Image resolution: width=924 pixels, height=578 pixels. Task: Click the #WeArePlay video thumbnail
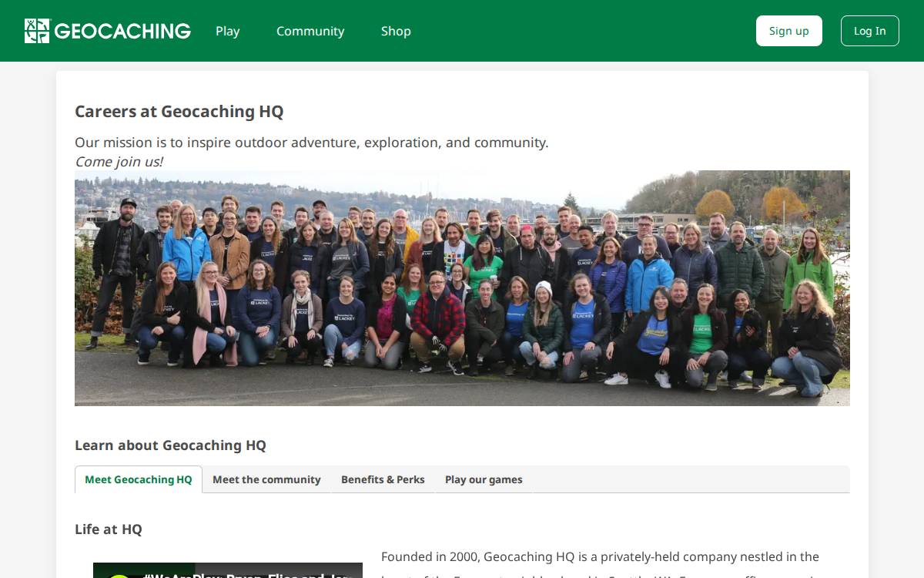[228, 570]
